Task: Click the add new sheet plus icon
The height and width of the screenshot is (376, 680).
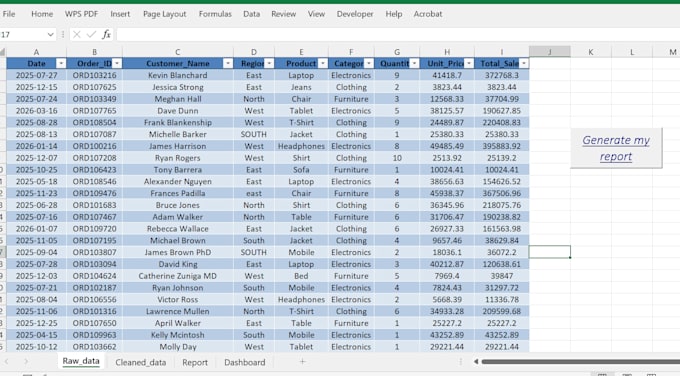Action: click(x=302, y=362)
